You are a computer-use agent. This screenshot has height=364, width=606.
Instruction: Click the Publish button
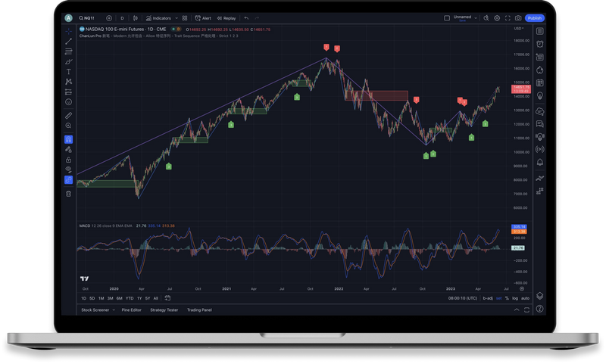pos(535,18)
